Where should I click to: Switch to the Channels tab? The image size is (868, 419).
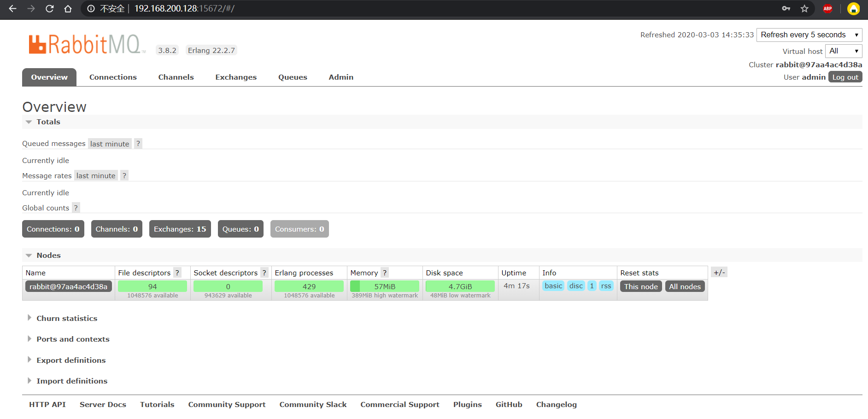pos(176,77)
